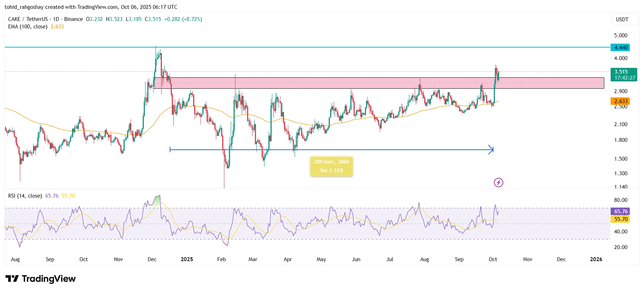644x292 pixels.
Task: Click the Dec label near the price peak
Action: click(152, 259)
